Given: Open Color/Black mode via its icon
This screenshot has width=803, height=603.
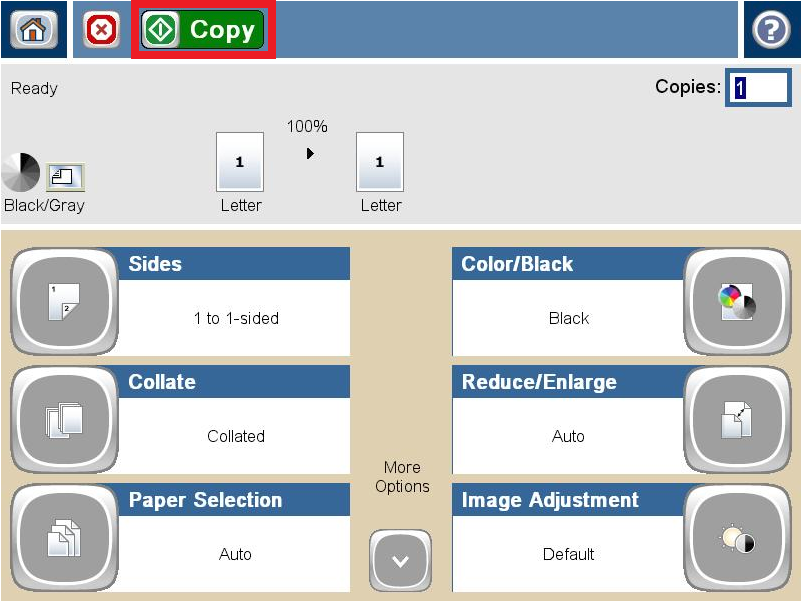Looking at the screenshot, I should pyautogui.click(x=737, y=302).
